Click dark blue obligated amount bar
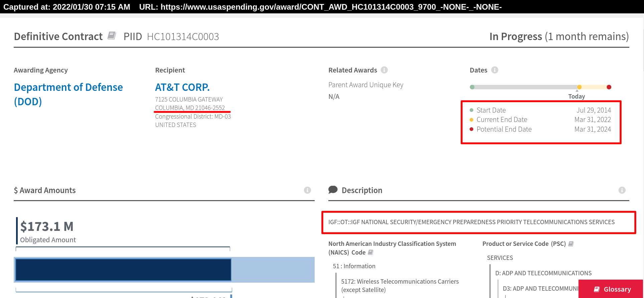Image resolution: width=644 pixels, height=298 pixels. tap(123, 270)
